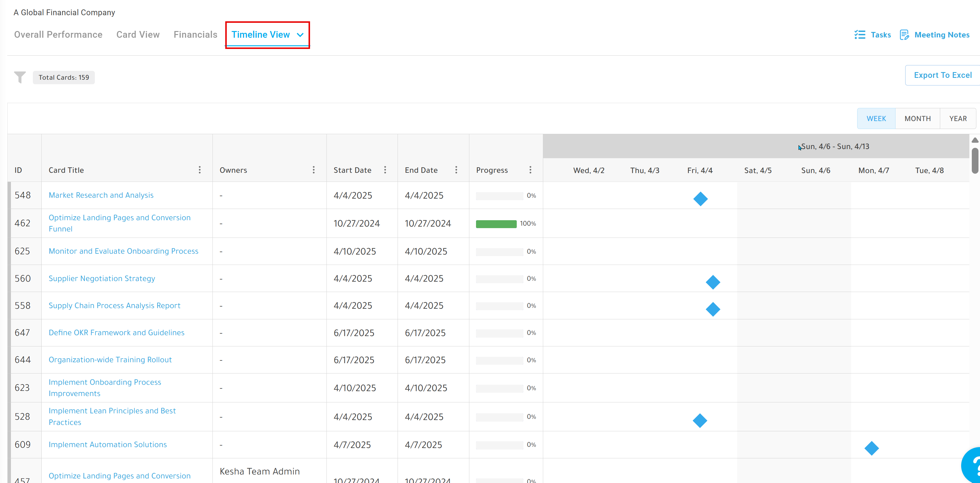Viewport: 980px width, 483px height.
Task: Open Owners column options menu
Action: [x=314, y=170]
